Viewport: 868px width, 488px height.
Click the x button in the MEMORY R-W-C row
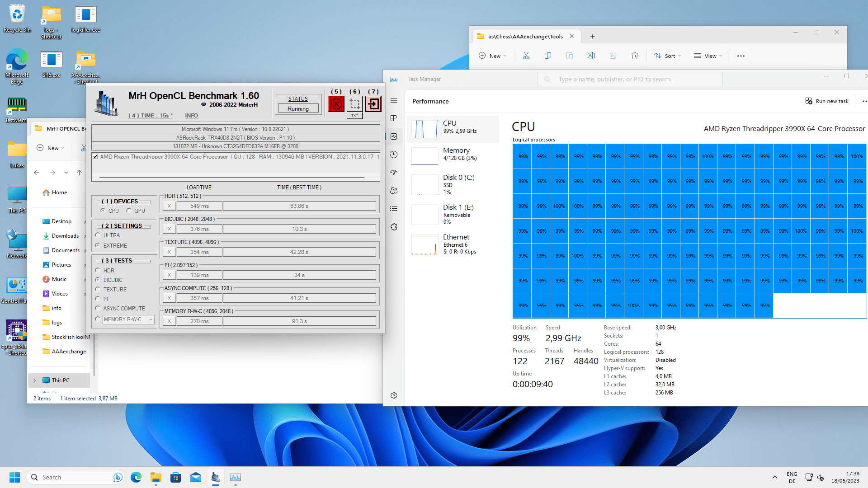click(x=169, y=321)
